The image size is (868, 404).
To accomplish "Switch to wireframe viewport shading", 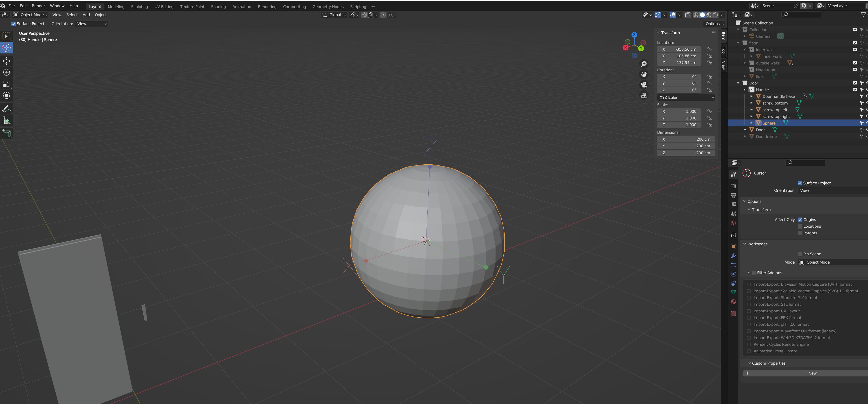I will click(x=696, y=15).
